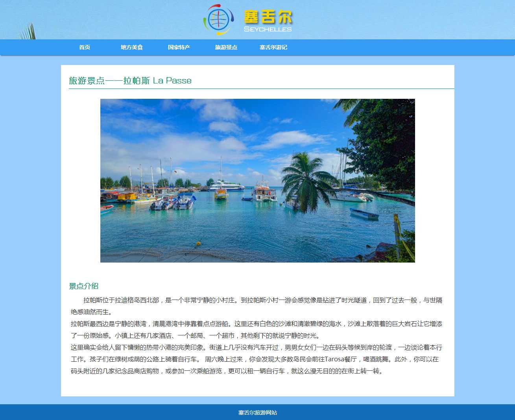
Task: Click the word Tarosa in the description text
Action: click(334, 359)
